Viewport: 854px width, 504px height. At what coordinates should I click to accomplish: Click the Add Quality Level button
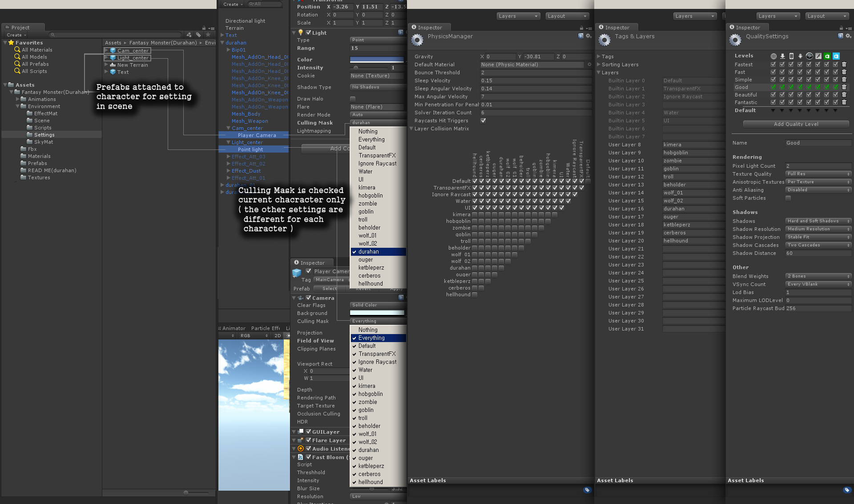coord(796,124)
